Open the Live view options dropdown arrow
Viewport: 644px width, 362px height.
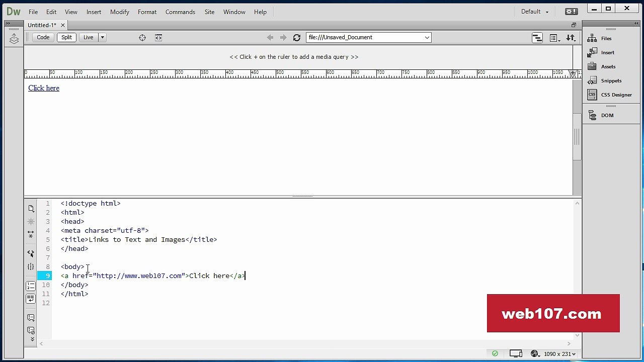[x=102, y=37]
